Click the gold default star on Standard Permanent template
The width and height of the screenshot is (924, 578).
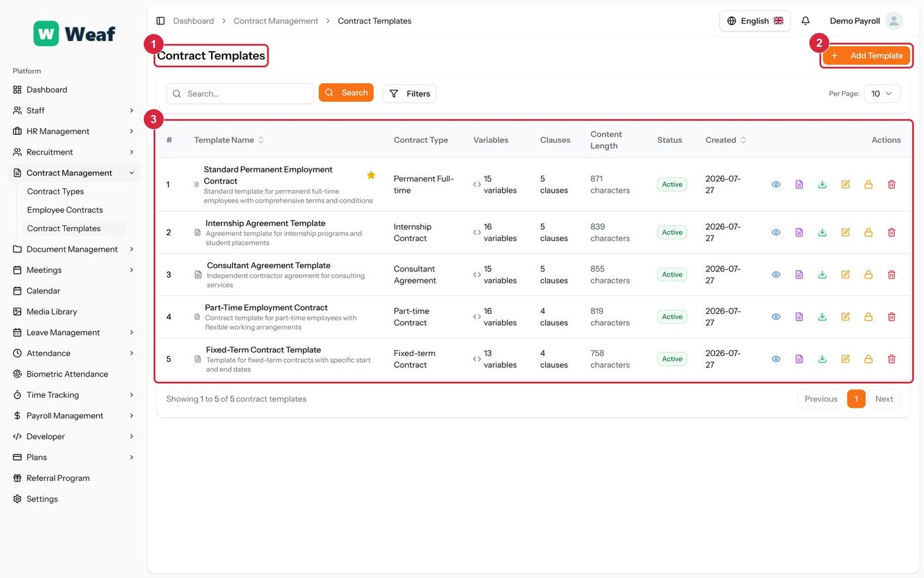pos(371,175)
